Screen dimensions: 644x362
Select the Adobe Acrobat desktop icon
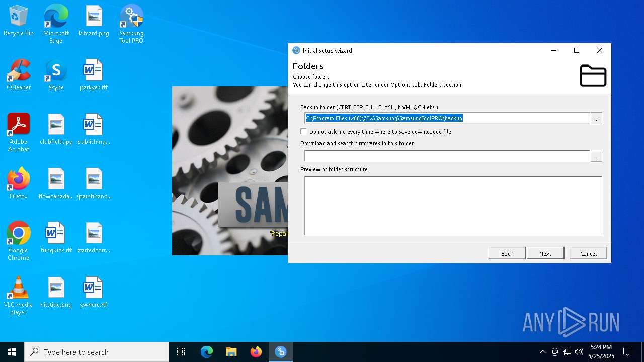[x=19, y=133]
